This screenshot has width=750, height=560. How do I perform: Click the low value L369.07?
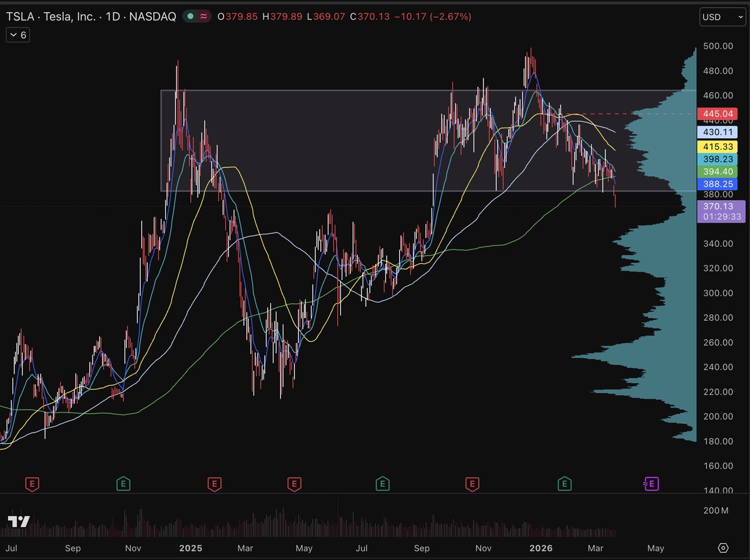(326, 17)
